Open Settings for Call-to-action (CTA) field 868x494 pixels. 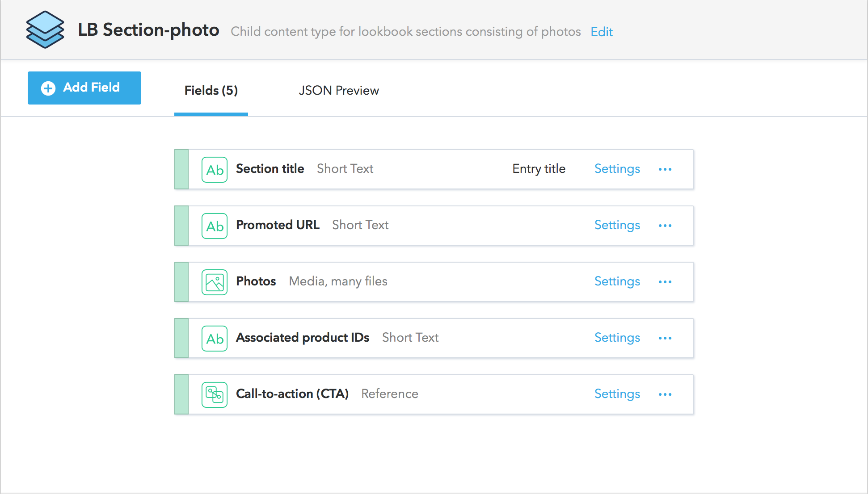coord(617,394)
